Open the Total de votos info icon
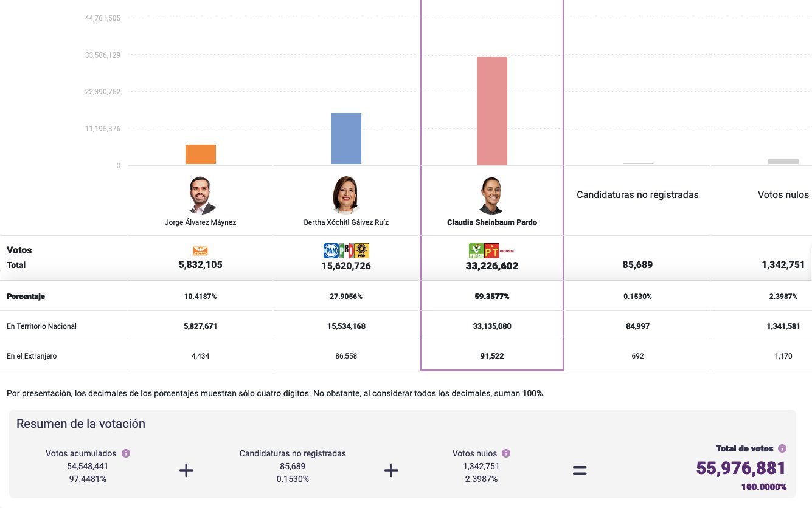The image size is (812, 508). (x=782, y=448)
